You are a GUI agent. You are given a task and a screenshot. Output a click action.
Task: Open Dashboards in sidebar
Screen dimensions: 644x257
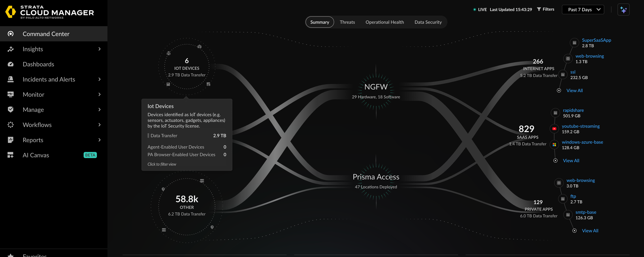(x=54, y=64)
